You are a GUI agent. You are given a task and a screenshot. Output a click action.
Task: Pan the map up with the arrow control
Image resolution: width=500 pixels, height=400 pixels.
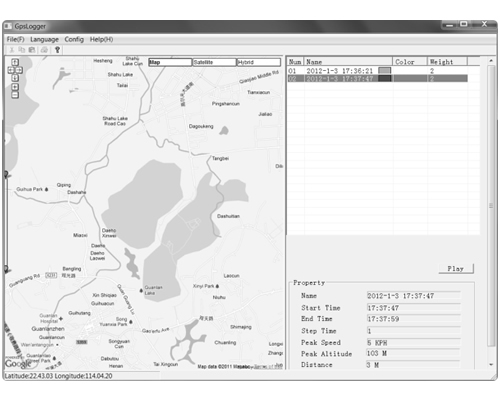point(15,62)
